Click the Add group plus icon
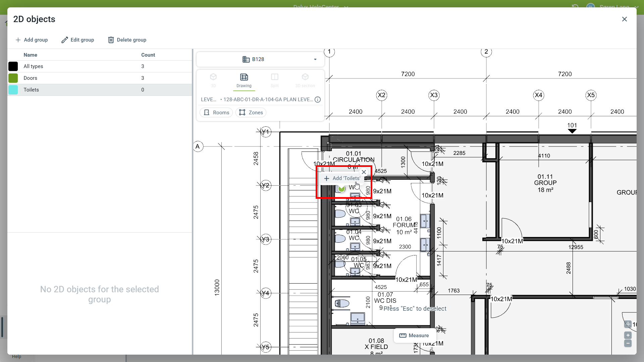Screen dimensions: 644x362 tap(18, 40)
